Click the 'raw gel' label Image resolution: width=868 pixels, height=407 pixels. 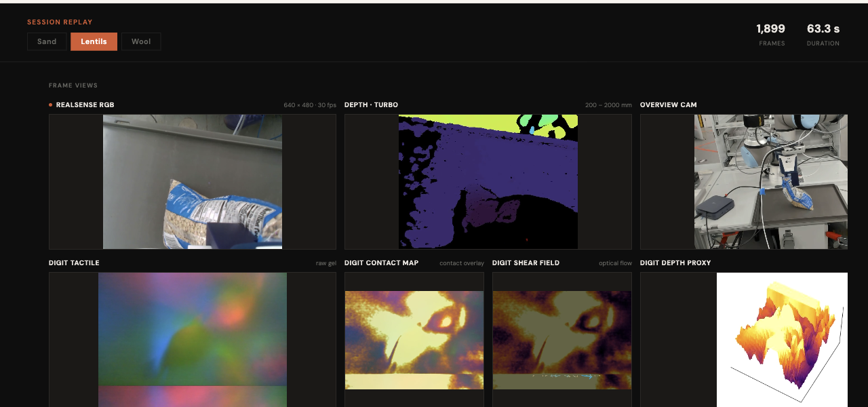pyautogui.click(x=326, y=263)
